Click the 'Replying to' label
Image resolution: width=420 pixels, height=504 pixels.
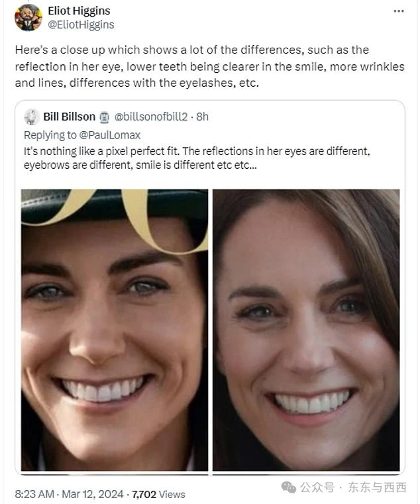[x=50, y=135]
